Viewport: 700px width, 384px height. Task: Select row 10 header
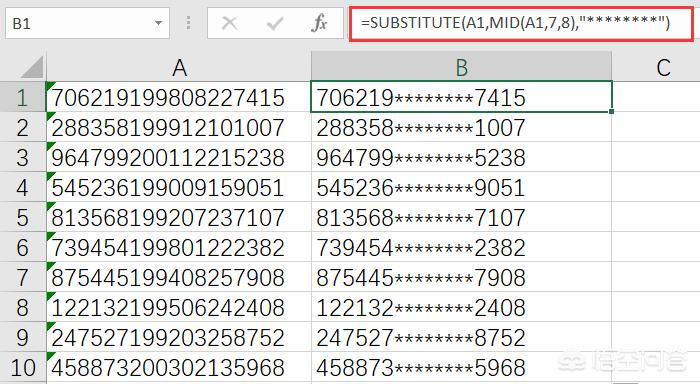23,368
